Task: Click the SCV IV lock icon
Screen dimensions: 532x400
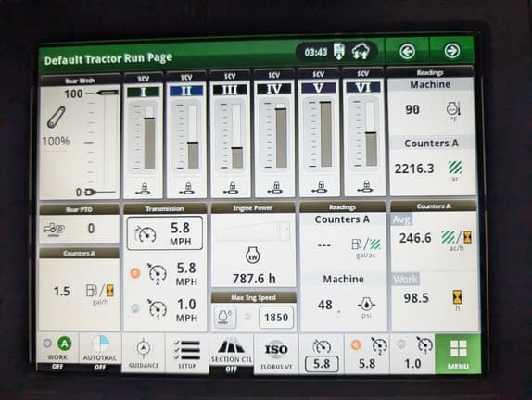Action: pos(276,188)
